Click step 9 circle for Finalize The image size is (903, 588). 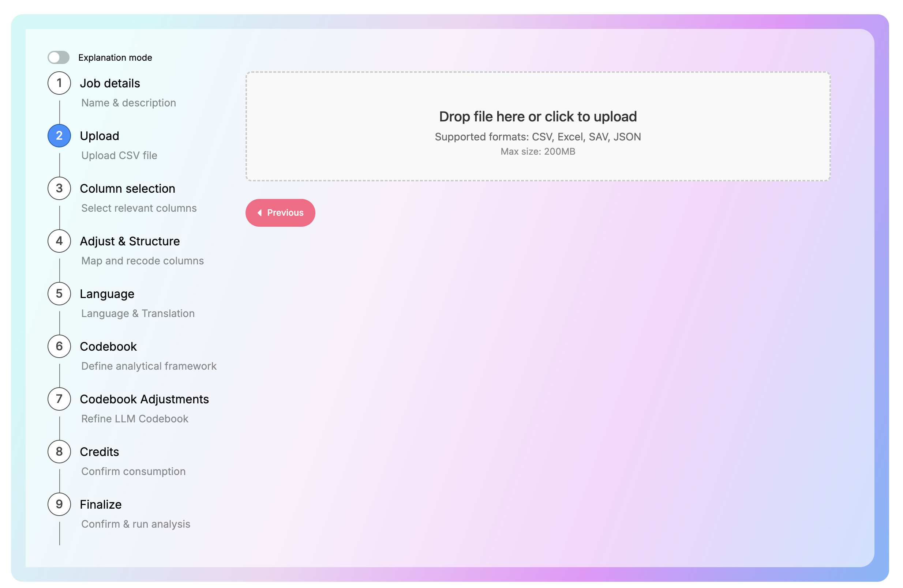(x=59, y=504)
